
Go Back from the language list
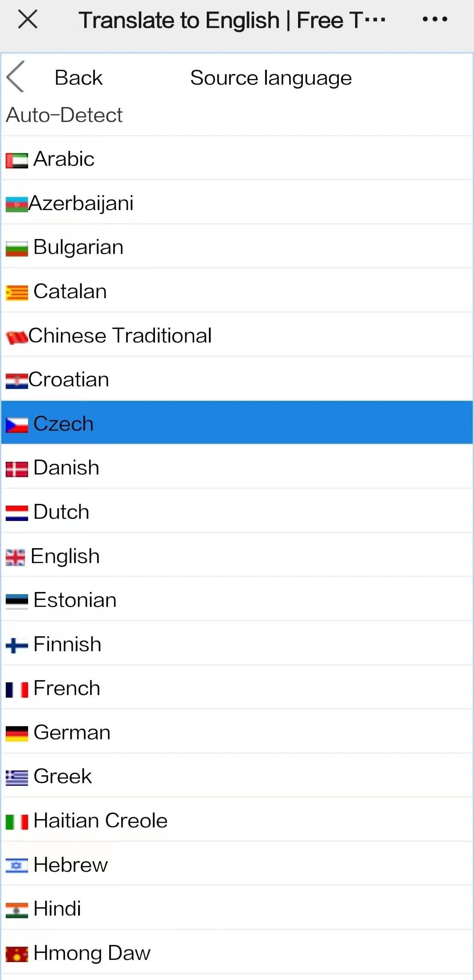78,77
